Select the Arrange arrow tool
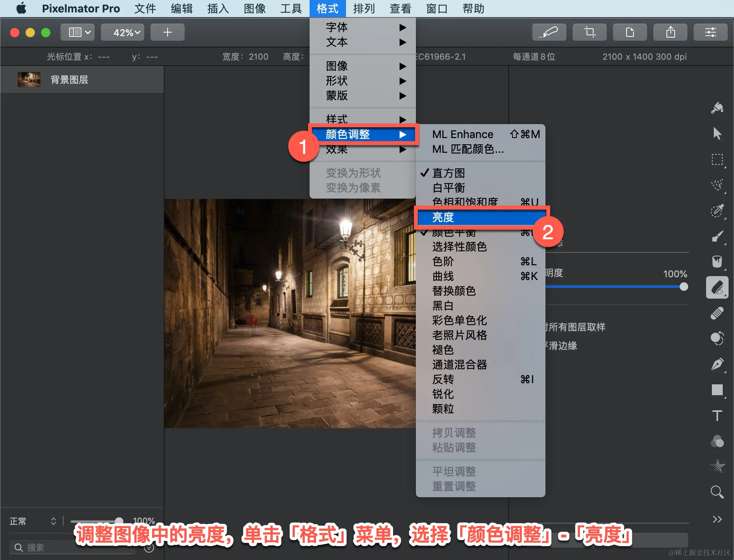Screen dimensions: 734x560 pyautogui.click(x=717, y=133)
